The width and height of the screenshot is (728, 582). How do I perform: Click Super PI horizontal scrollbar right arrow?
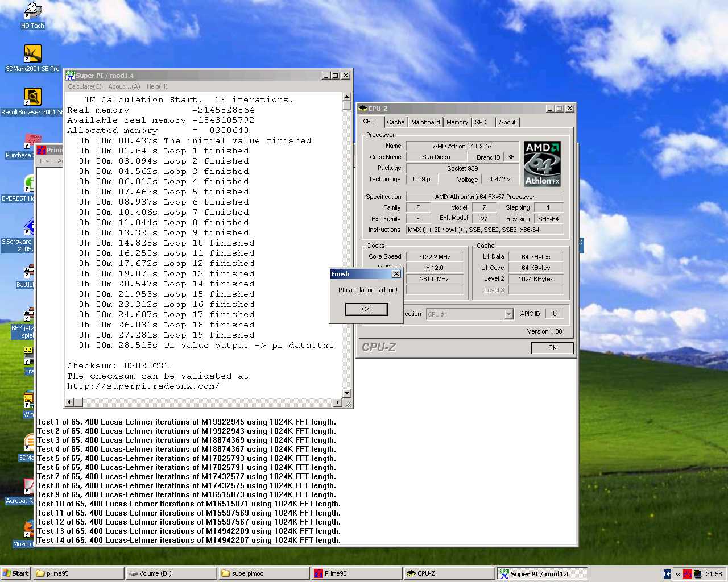pyautogui.click(x=338, y=402)
